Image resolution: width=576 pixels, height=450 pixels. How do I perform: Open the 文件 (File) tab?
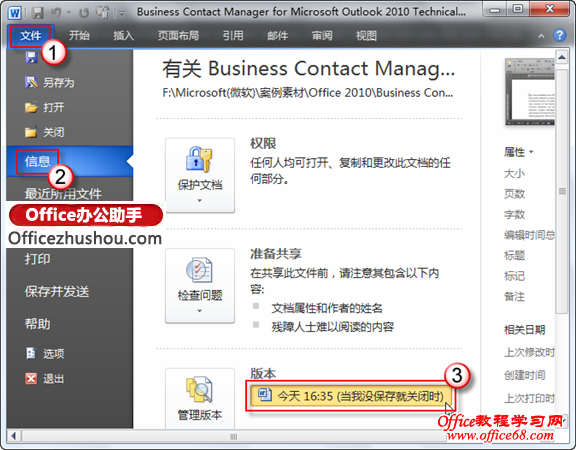pos(30,36)
